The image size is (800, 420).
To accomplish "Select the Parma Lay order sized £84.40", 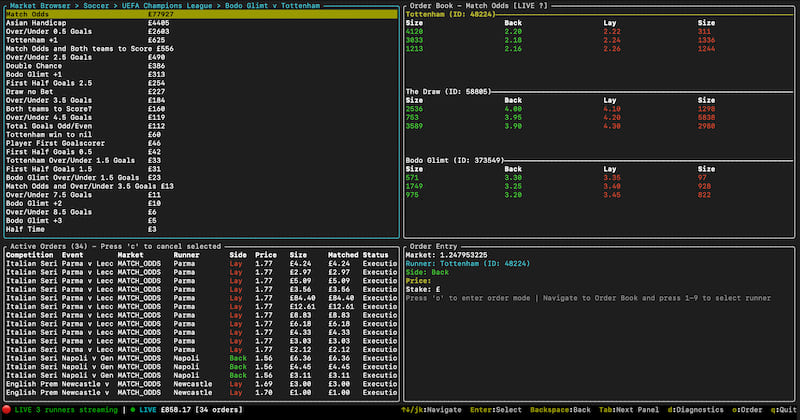I will (x=202, y=298).
